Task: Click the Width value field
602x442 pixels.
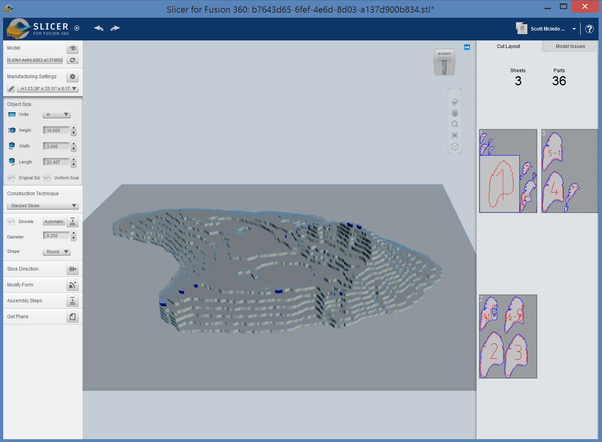Action: 56,146
